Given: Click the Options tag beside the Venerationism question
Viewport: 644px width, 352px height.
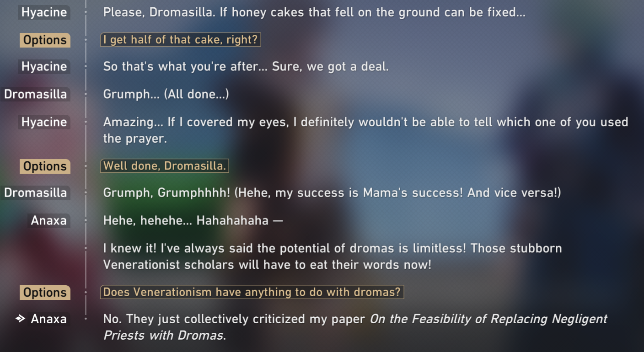Looking at the screenshot, I should coord(45,293).
